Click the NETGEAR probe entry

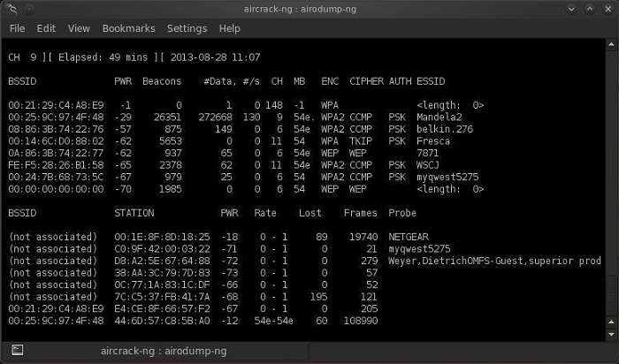coord(409,237)
